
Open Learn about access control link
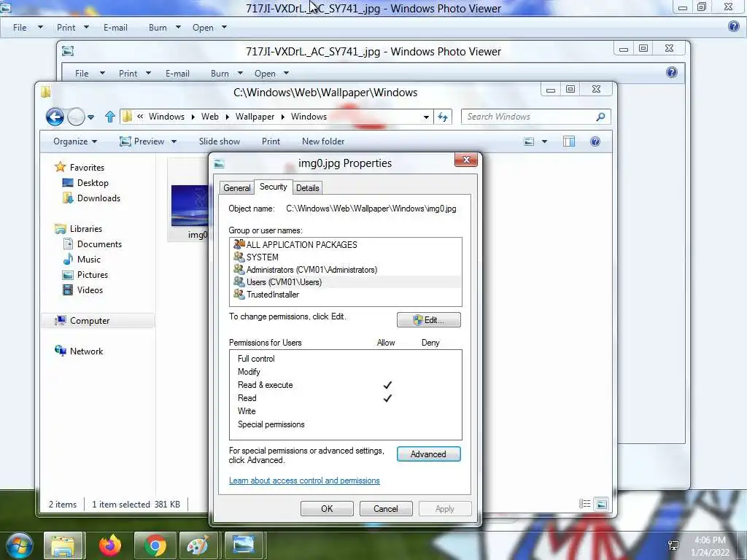coord(304,481)
